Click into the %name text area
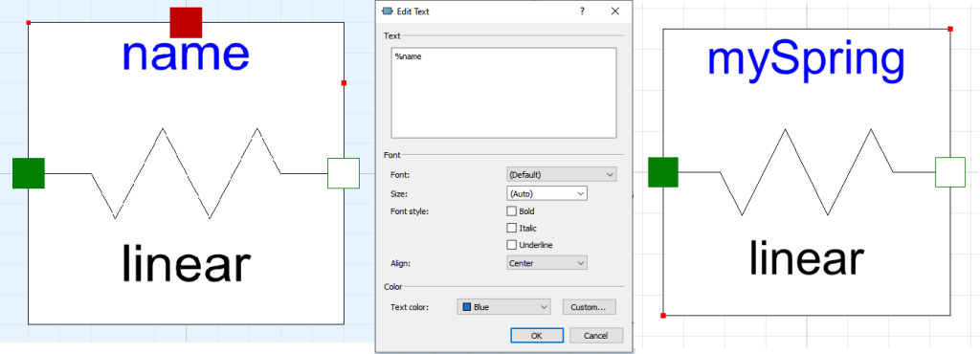980x354 pixels. click(x=503, y=93)
